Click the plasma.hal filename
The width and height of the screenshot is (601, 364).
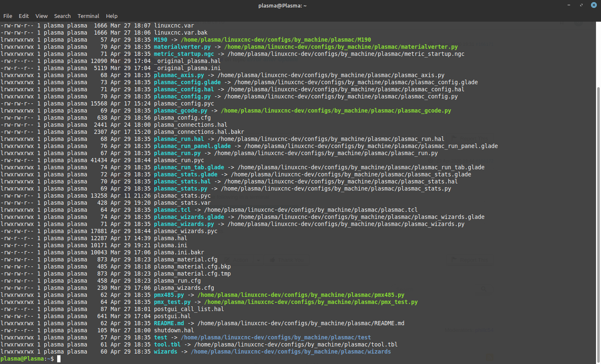pos(171,238)
